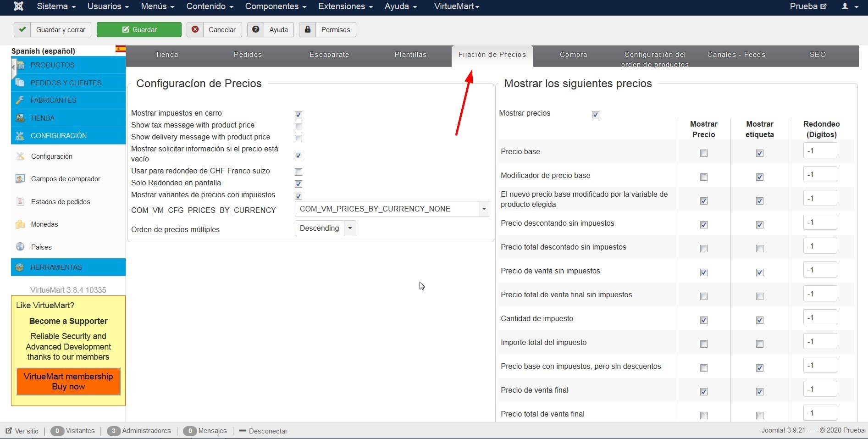Click the Productos section icon
868x439 pixels.
coord(20,65)
